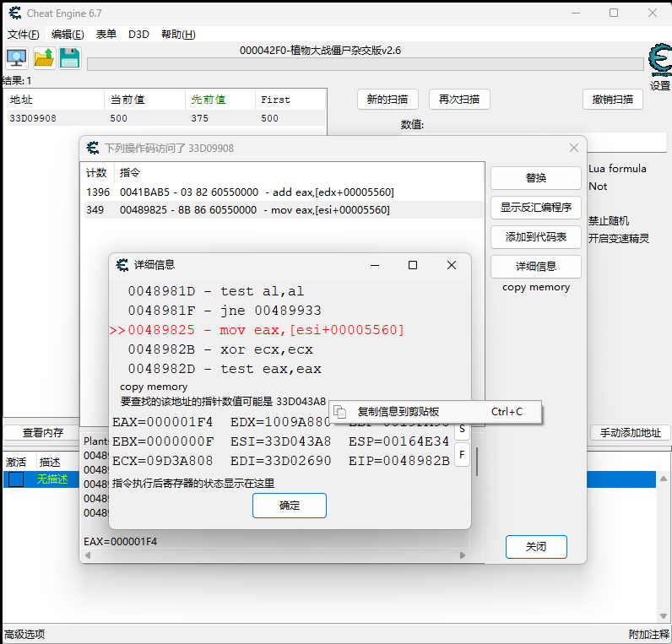This screenshot has height=644, width=672.
Task: Select the mov eax,[esi+00005560] opcode row
Action: pos(253,209)
